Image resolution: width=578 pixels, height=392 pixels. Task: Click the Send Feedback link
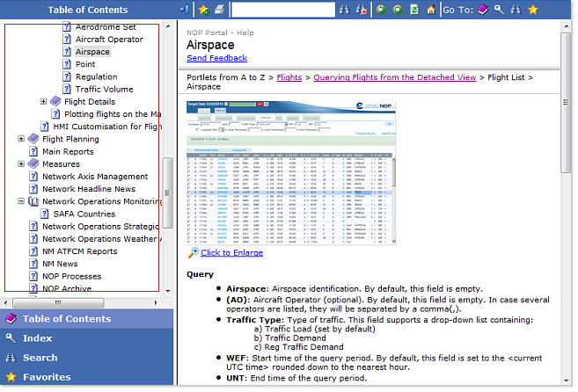pos(216,58)
